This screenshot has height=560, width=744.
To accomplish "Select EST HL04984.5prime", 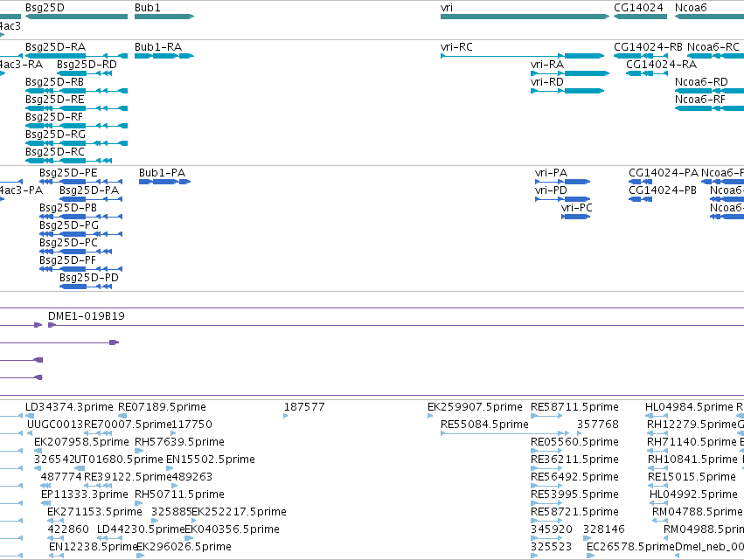I will click(657, 416).
